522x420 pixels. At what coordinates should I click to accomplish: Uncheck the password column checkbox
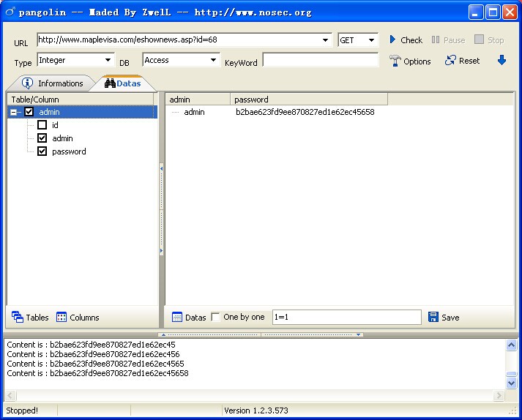click(42, 151)
